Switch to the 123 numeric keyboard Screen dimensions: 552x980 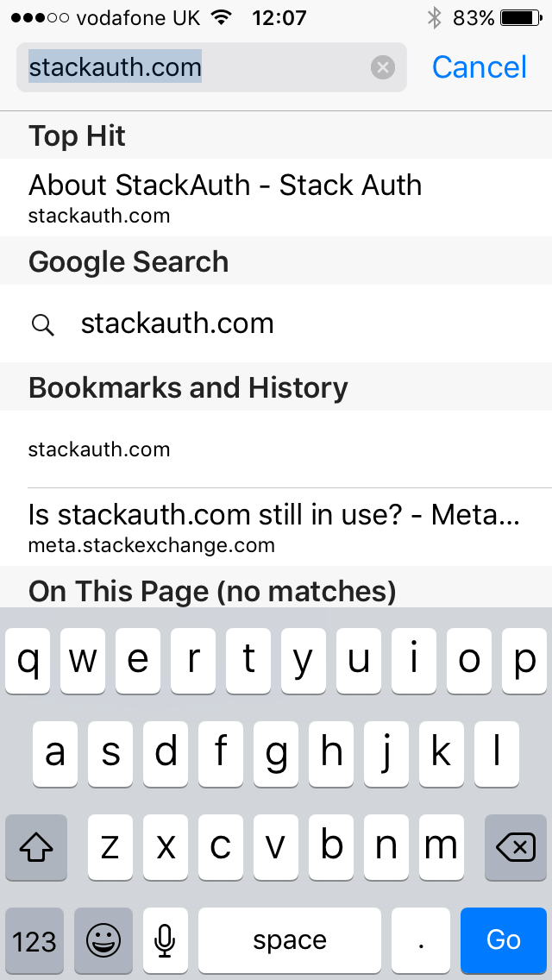click(x=35, y=939)
